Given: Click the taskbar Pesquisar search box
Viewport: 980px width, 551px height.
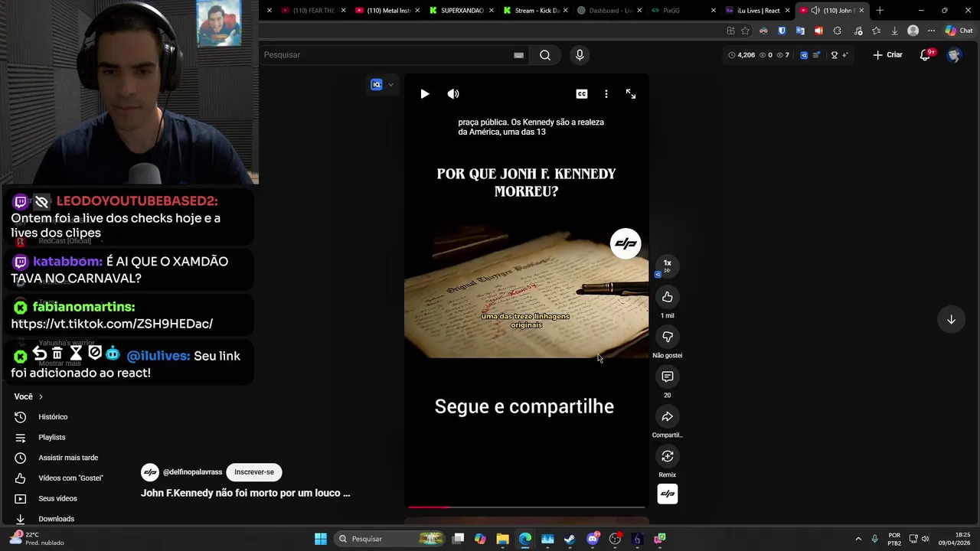Looking at the screenshot, I should pos(390,539).
